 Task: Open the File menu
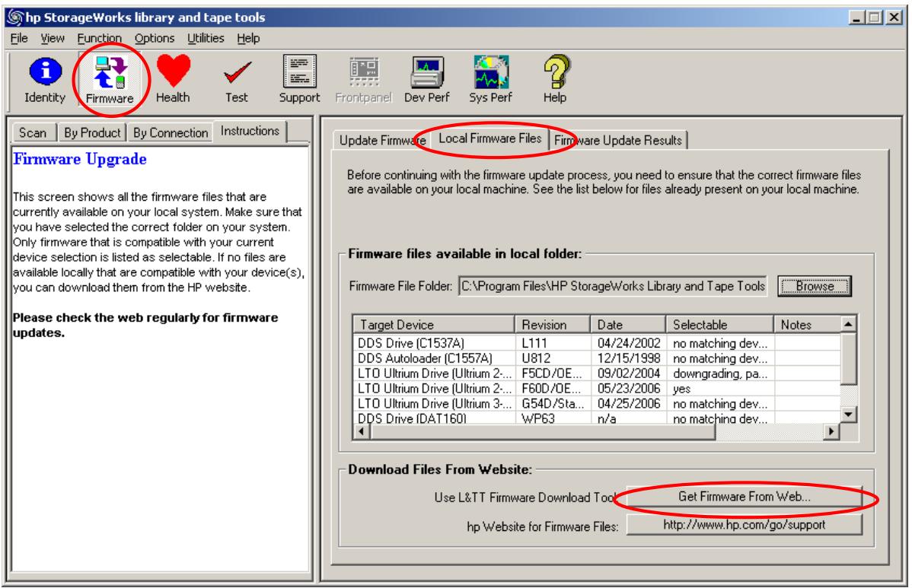click(x=19, y=38)
